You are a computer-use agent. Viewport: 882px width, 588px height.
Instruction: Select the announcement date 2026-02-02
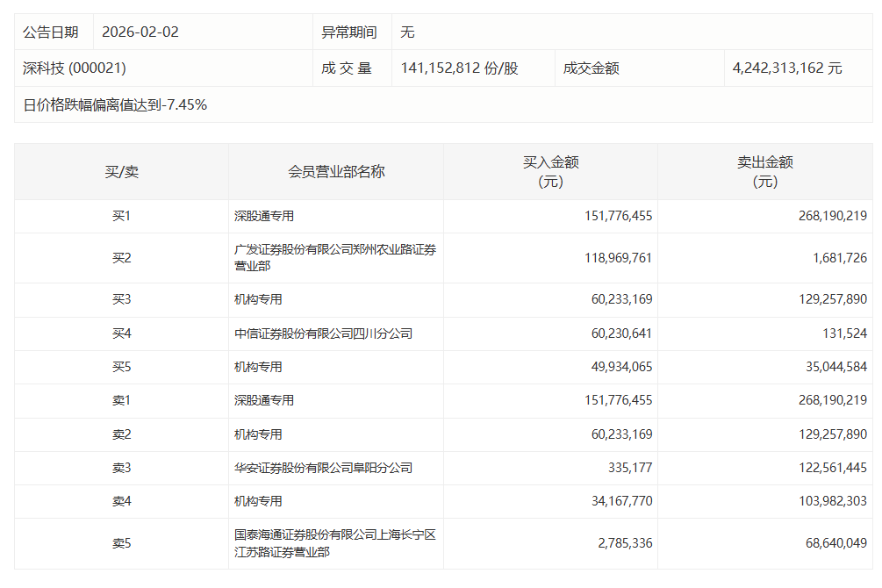140,32
